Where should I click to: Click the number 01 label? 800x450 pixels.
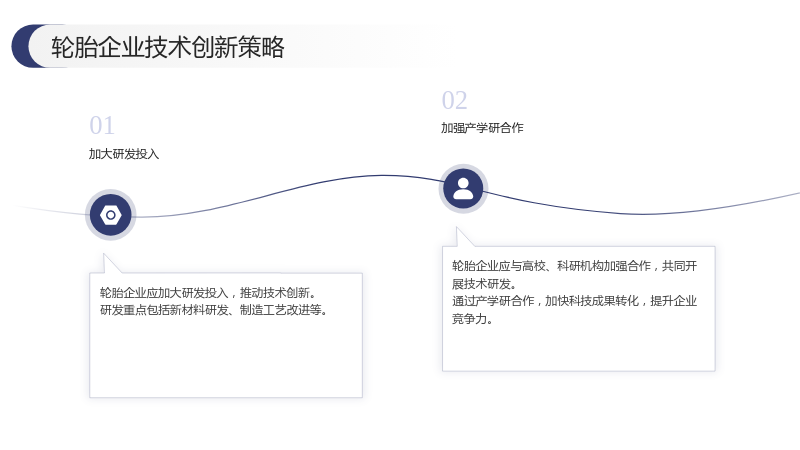(x=102, y=126)
